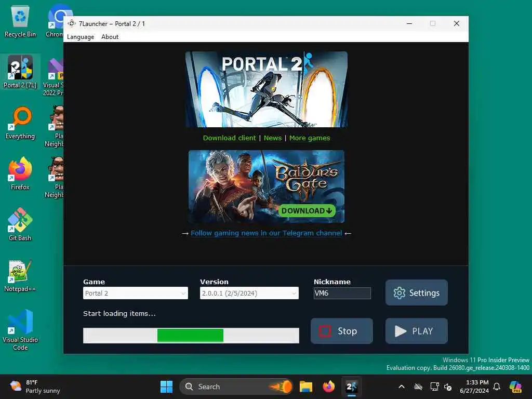Select the Visual Studio Code desktop shortcut

click(x=20, y=330)
